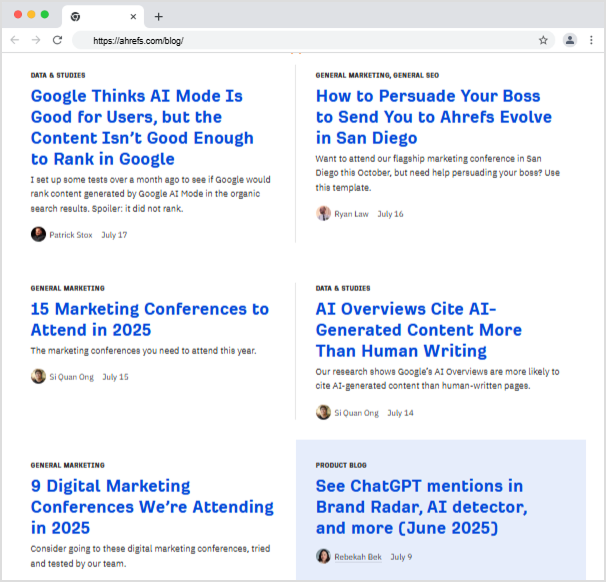The width and height of the screenshot is (606, 582).
Task: Open the Data & Studies category above Google Thinks AI Mode
Action: pos(58,75)
